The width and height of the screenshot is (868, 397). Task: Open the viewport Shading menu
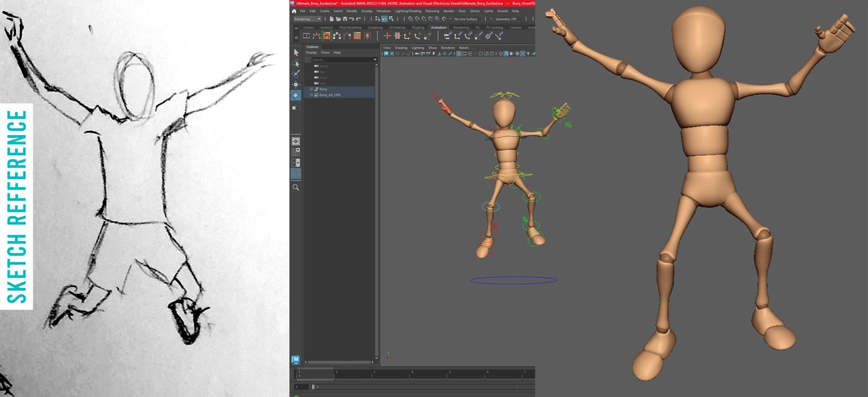tap(401, 48)
